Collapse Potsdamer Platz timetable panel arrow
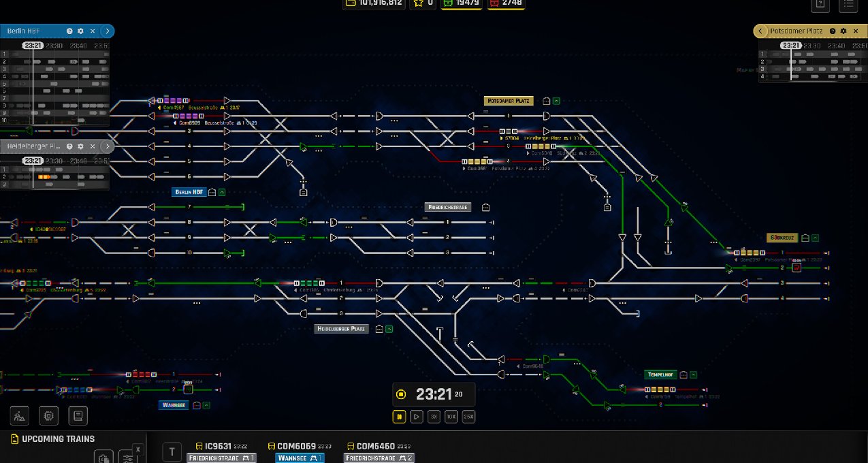Viewport: 868px width, 463px height. [x=760, y=31]
